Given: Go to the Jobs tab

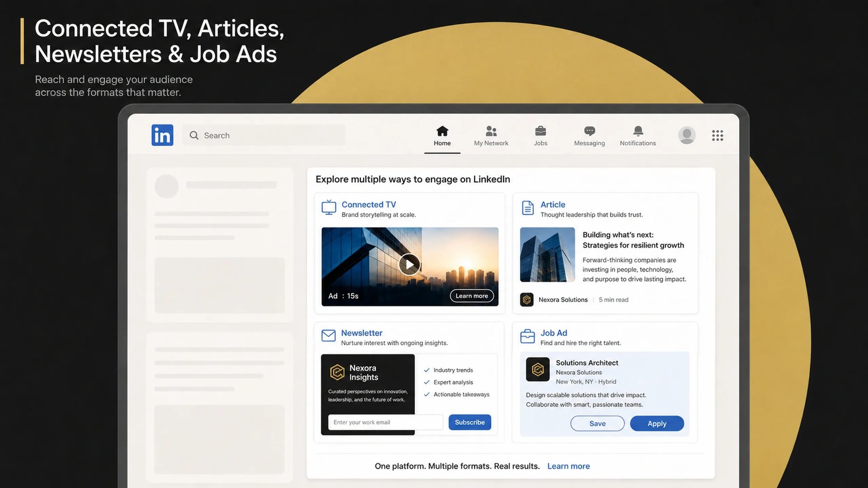Looking at the screenshot, I should coord(540,136).
